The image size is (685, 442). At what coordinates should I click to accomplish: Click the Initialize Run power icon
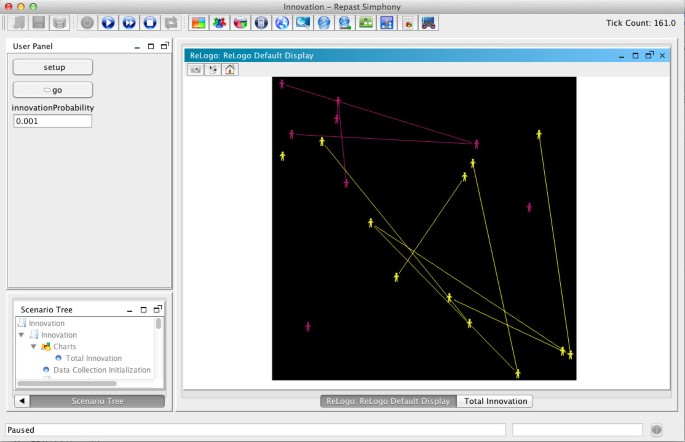(x=87, y=22)
